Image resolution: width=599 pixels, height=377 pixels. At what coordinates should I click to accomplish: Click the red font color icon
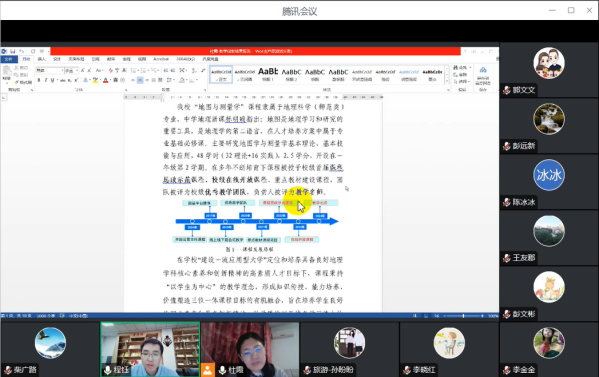(x=106, y=80)
